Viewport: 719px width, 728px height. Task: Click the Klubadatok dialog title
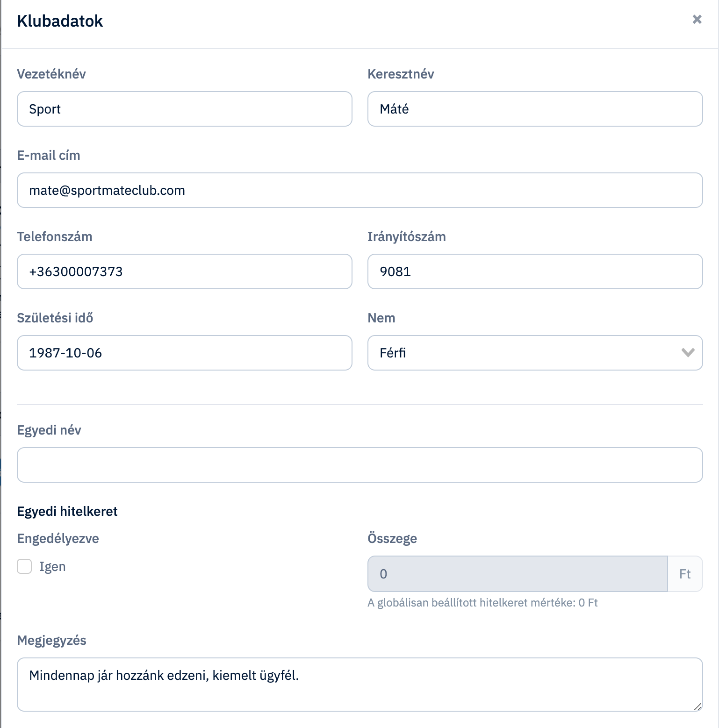click(60, 21)
